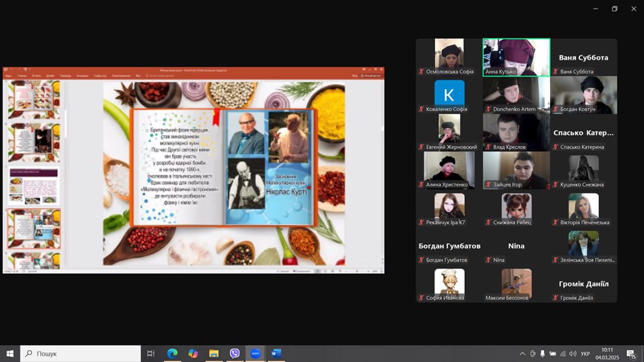The width and height of the screenshot is (644, 362).
Task: Click the system tray microphone icon
Action: [543, 353]
